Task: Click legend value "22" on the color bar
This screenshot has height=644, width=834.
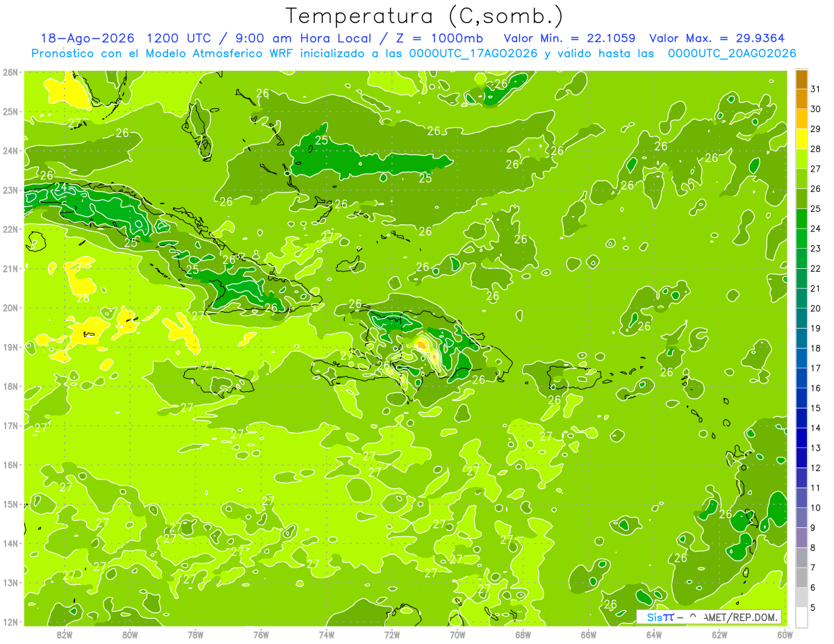Action: (x=815, y=268)
